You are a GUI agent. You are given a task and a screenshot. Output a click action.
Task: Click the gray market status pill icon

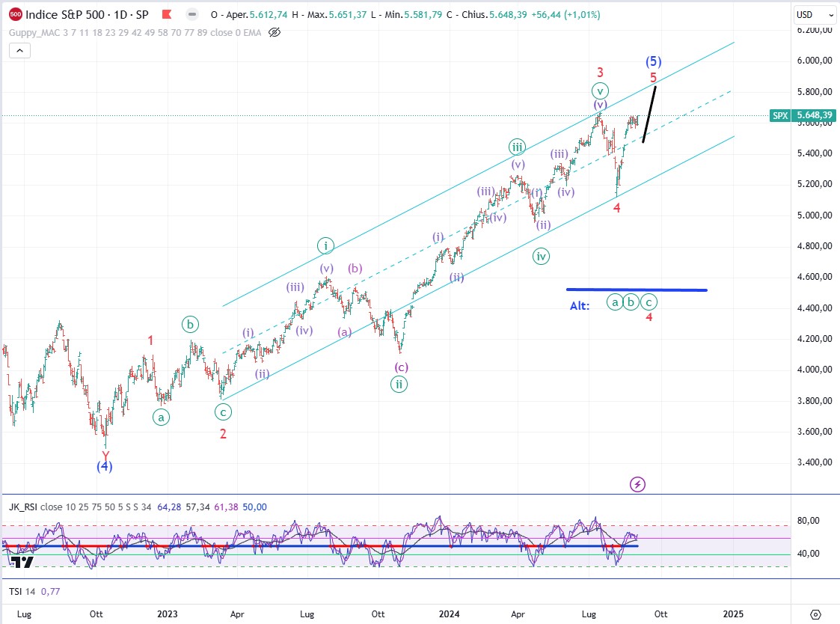191,14
